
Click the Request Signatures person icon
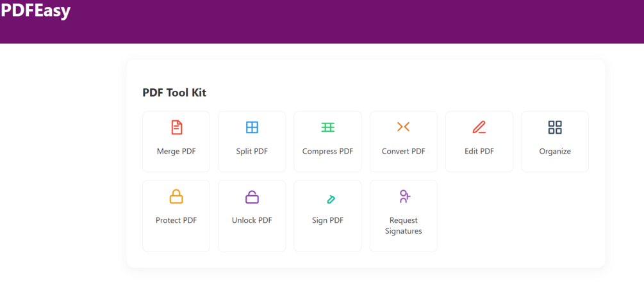(x=404, y=196)
